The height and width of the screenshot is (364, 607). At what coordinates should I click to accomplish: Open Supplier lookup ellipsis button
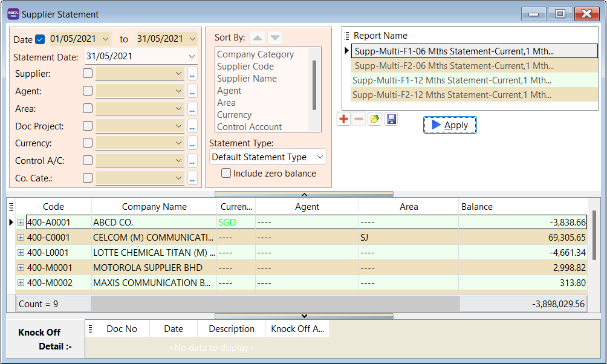(x=192, y=74)
